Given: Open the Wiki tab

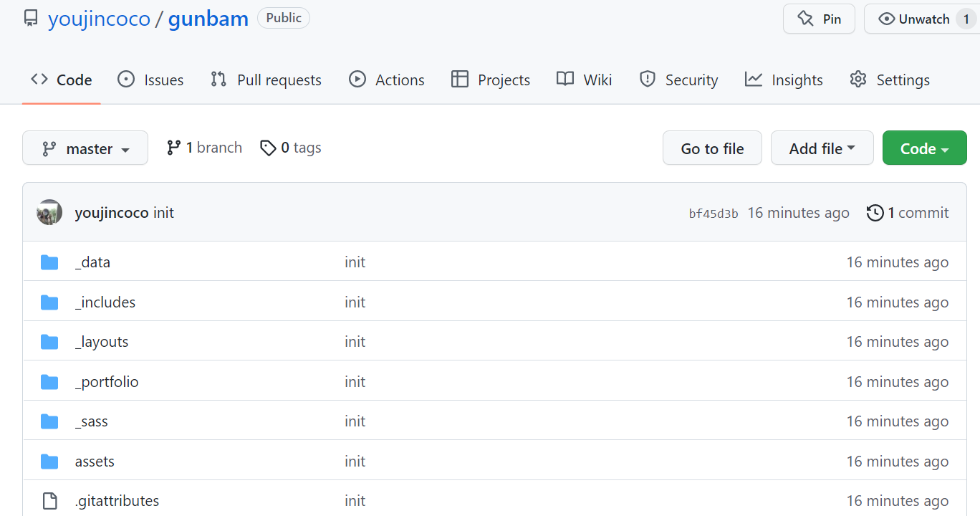Looking at the screenshot, I should 585,80.
